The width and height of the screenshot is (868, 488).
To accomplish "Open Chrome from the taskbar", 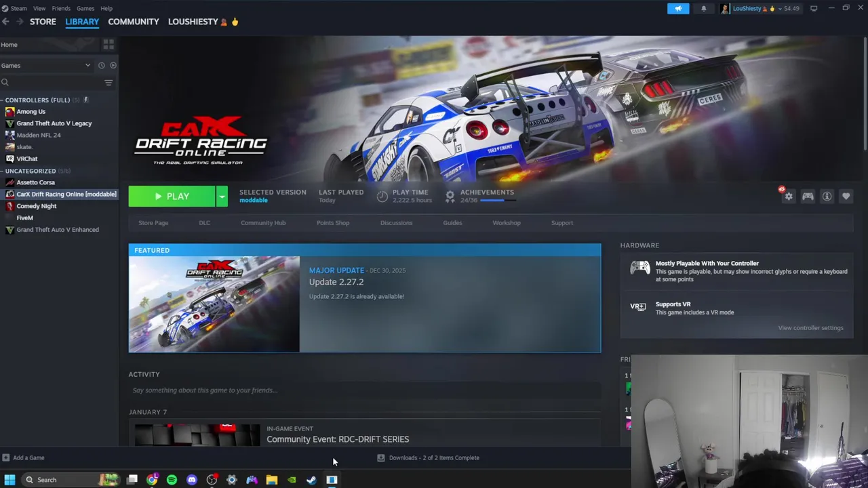I will point(152,479).
